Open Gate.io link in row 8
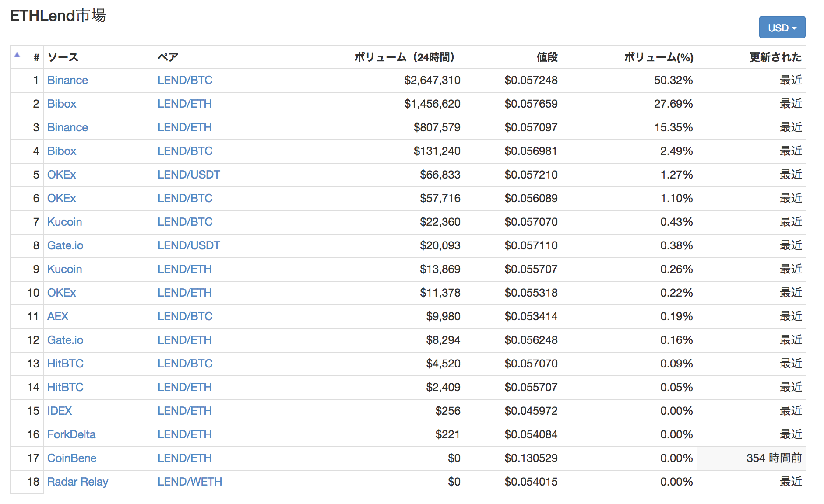This screenshot has height=504, width=824. point(65,245)
